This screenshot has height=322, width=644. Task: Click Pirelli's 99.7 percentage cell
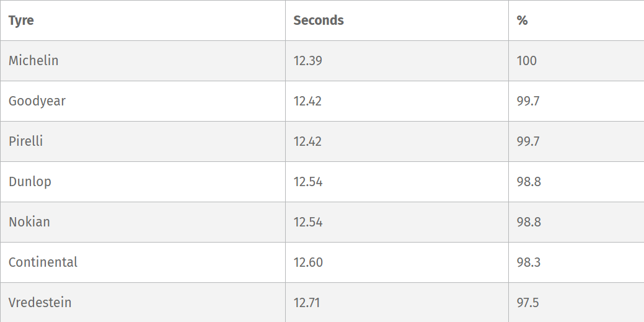528,141
